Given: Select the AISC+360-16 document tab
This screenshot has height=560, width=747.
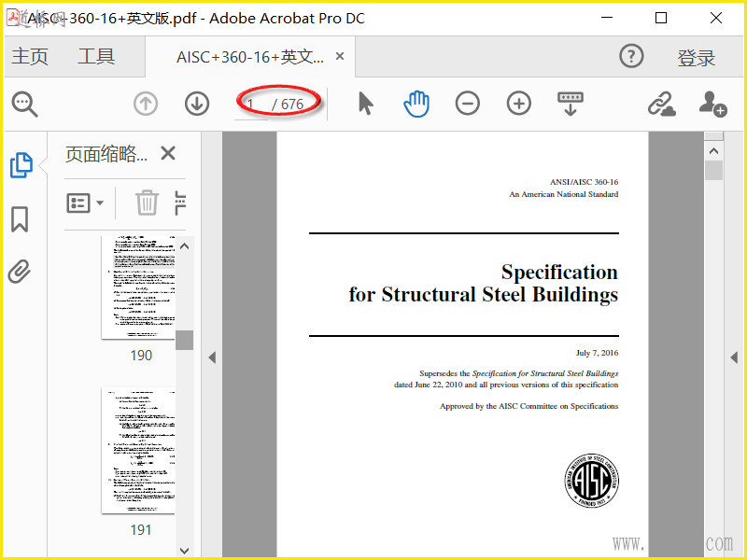Looking at the screenshot, I should click(250, 57).
